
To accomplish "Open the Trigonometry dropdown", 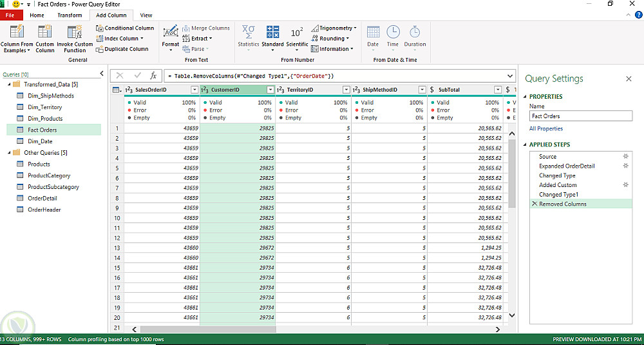I will point(334,28).
